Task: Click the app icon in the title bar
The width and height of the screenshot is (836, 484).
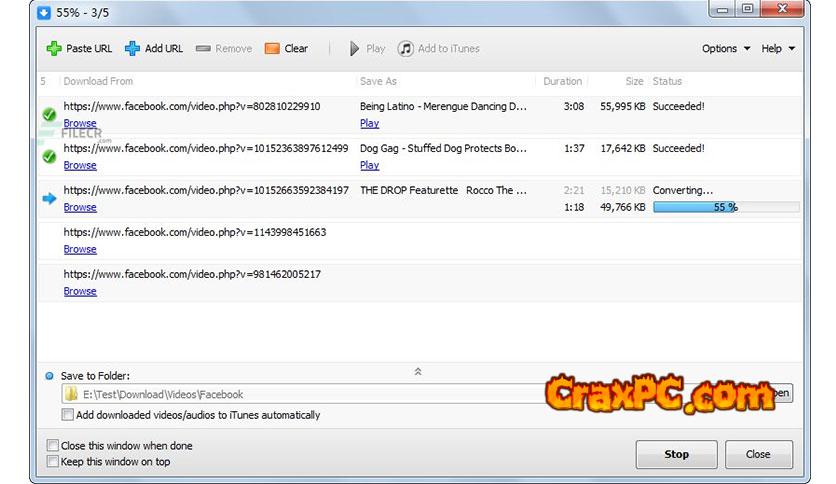Action: point(44,12)
